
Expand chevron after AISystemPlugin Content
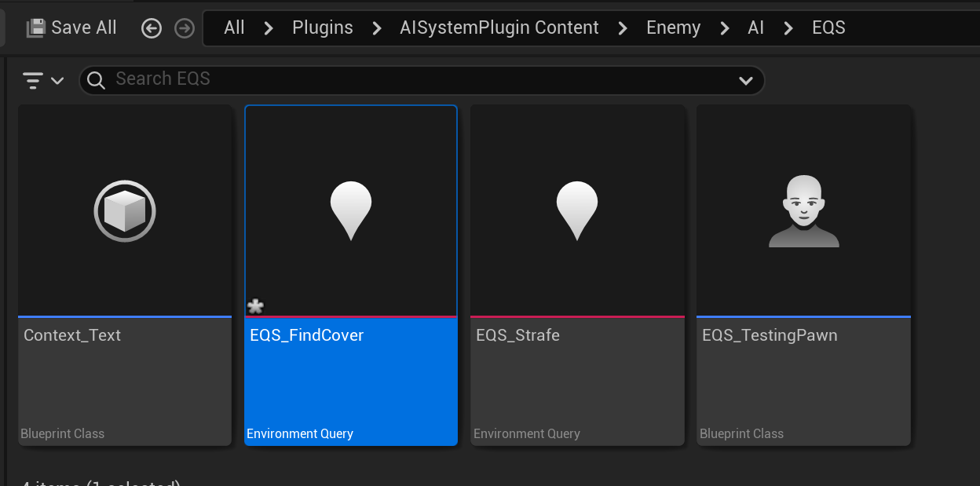(623, 29)
